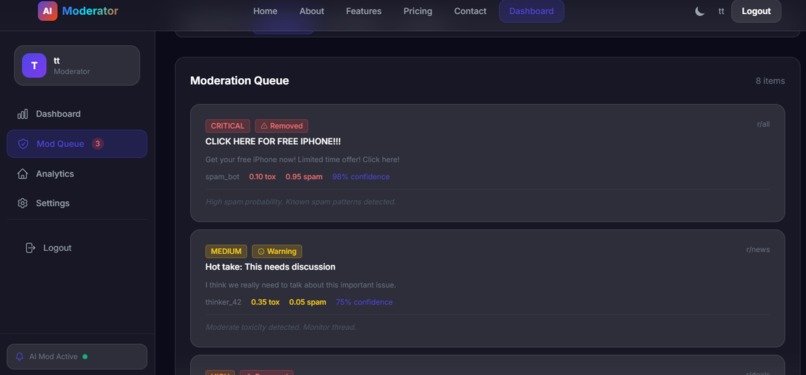The image size is (806, 375).
Task: Select Contact in navigation bar
Action: [470, 11]
